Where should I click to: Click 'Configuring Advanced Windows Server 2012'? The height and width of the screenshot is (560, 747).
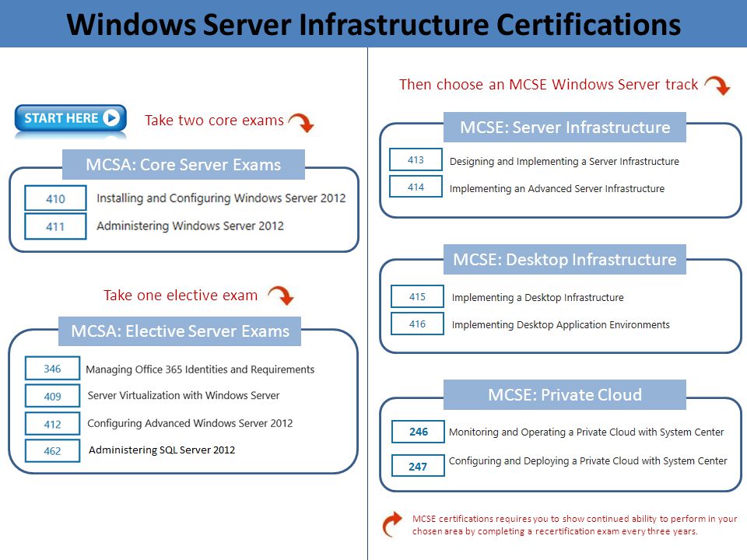190,423
